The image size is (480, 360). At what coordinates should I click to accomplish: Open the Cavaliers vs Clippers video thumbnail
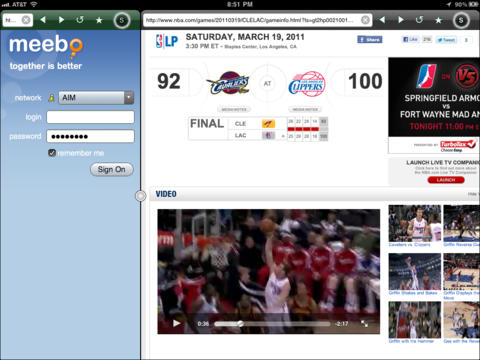click(414, 226)
